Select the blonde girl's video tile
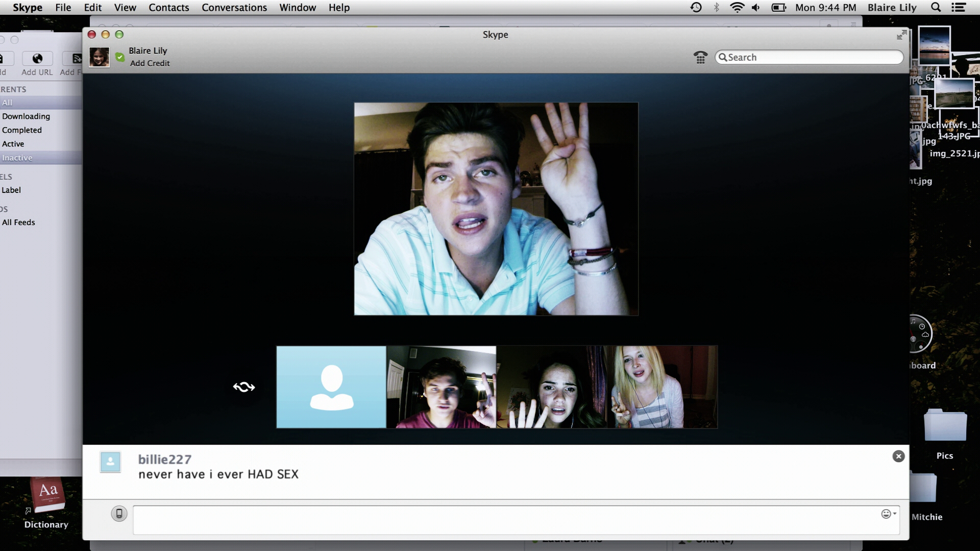This screenshot has height=551, width=980. [x=662, y=387]
